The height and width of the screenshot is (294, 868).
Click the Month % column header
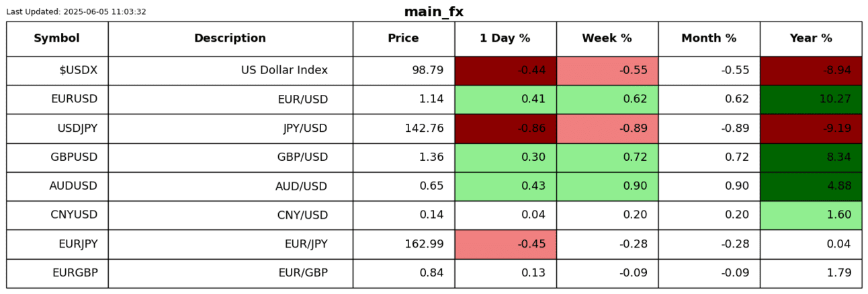(709, 38)
